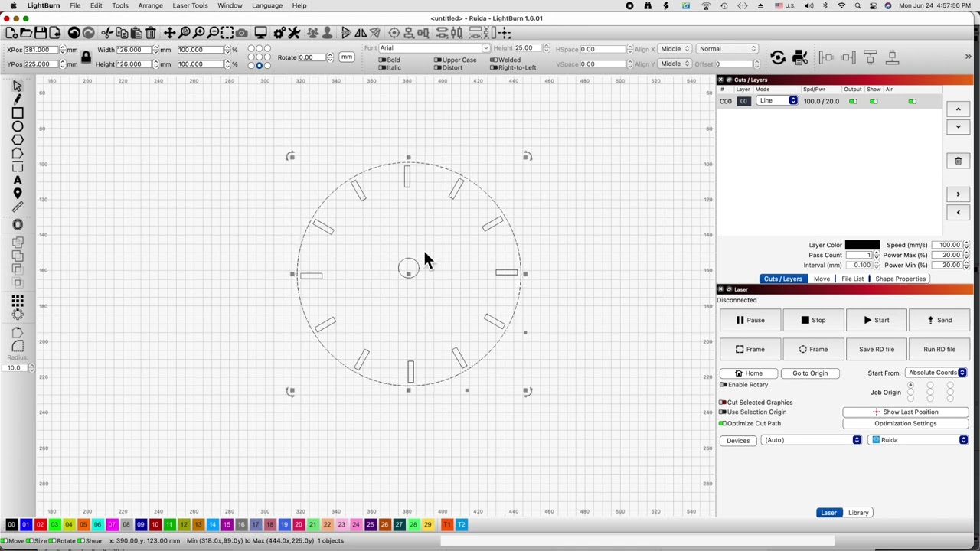Click Optimization Settings button
The width and height of the screenshot is (980, 551).
906,423
